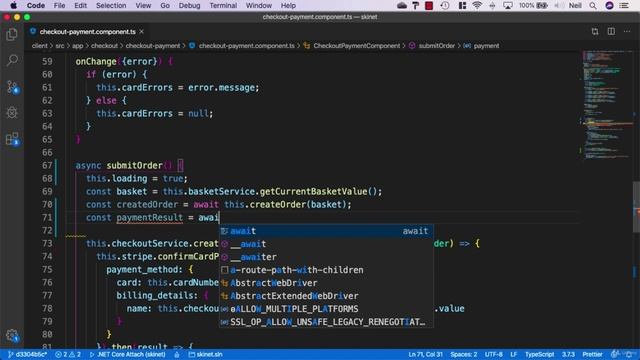Change file encoding via 'UTF-8'
The height and width of the screenshot is (360, 640).
point(493,354)
